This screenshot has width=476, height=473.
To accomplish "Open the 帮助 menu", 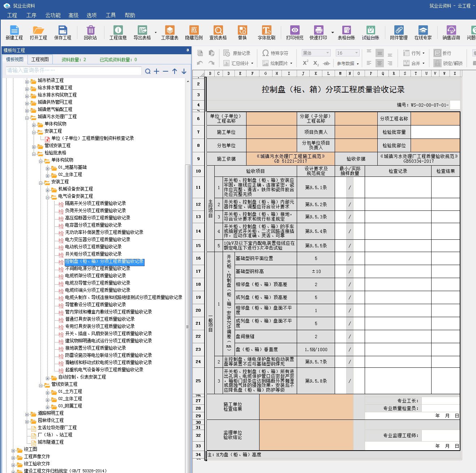I will (x=130, y=15).
